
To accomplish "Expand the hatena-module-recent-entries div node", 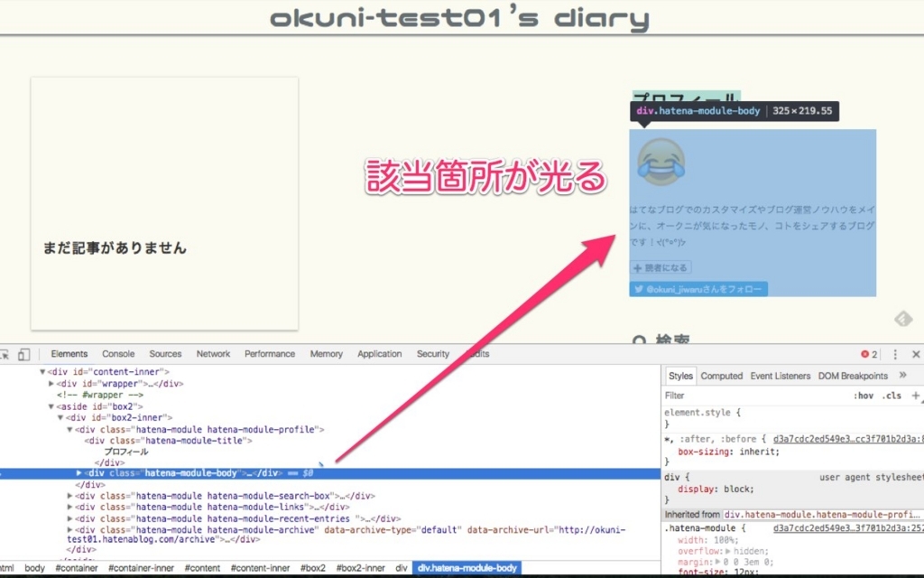I will 69,519.
